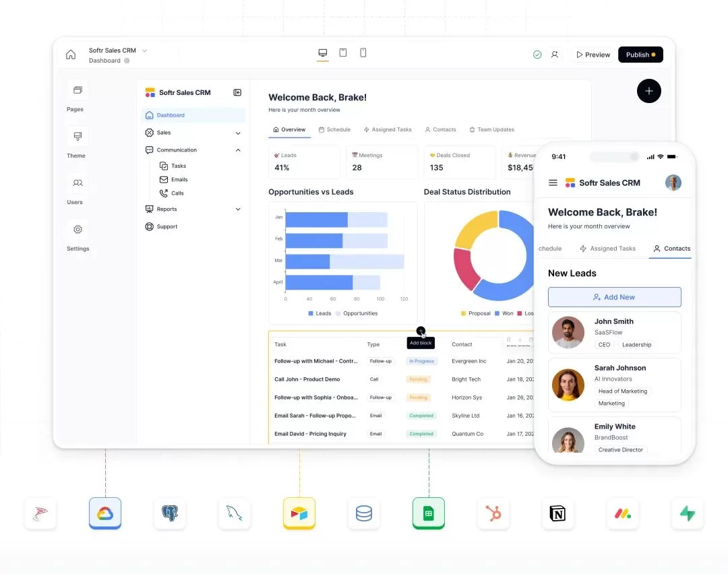Image resolution: width=728 pixels, height=574 pixels.
Task: Select the Google Cloud integration icon
Action: [105, 513]
